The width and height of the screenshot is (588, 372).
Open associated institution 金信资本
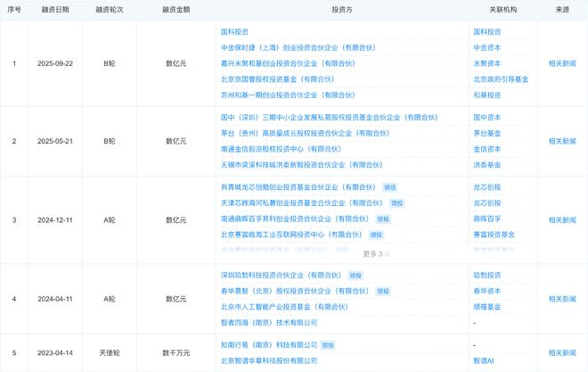pyautogui.click(x=486, y=149)
